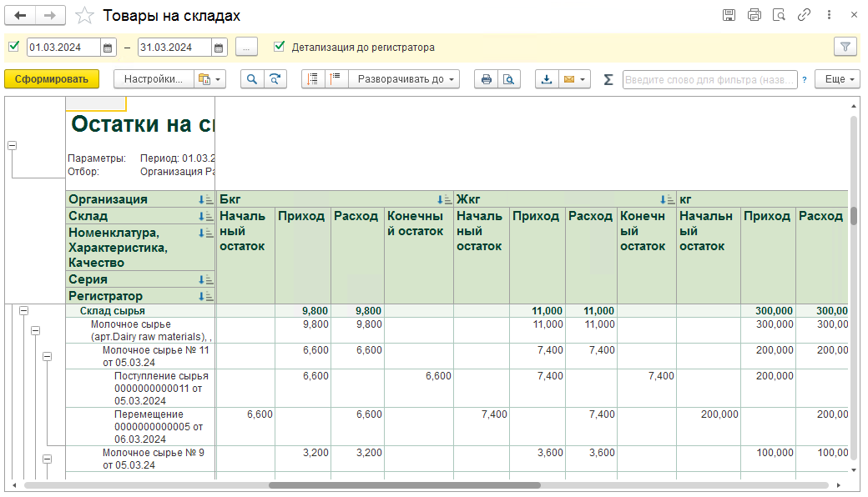
Task: Toggle Детализация до регистратора checkbox
Action: [x=279, y=47]
